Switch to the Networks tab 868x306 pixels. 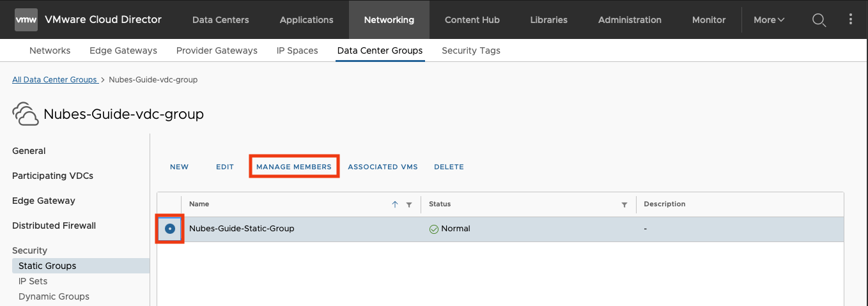click(x=50, y=50)
